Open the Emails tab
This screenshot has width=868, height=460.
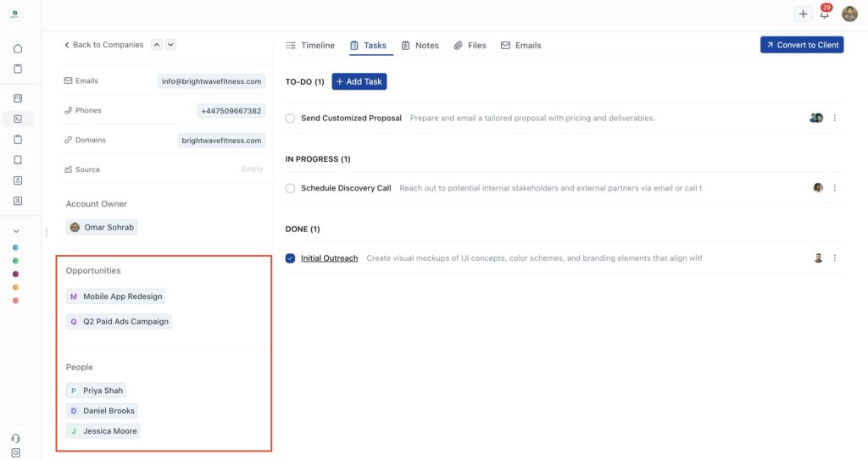coord(520,46)
